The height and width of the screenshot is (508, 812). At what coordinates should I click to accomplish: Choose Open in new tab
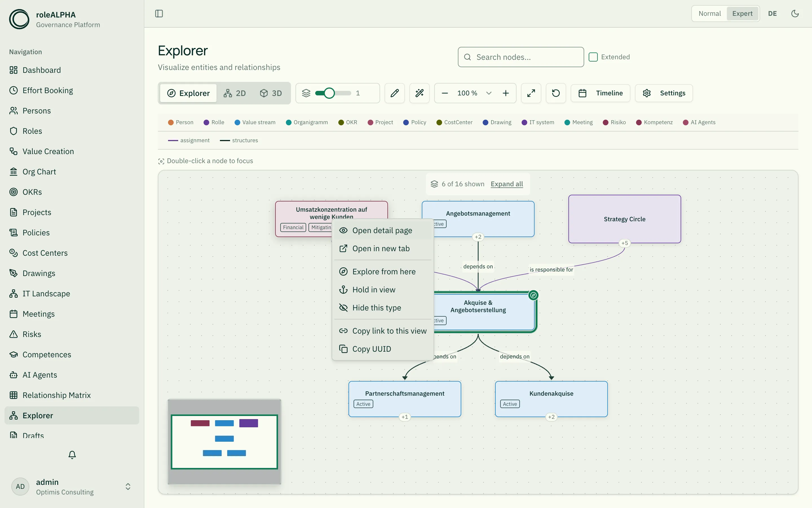click(x=383, y=249)
